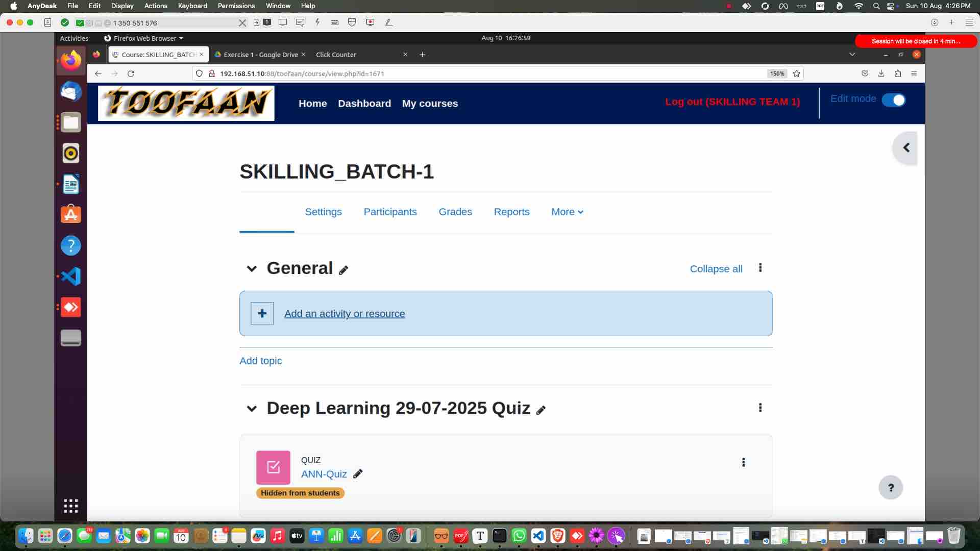This screenshot has height=551, width=980.
Task: Collapse the Deep Learning 29-07-2025 Quiz section
Action: coord(252,409)
